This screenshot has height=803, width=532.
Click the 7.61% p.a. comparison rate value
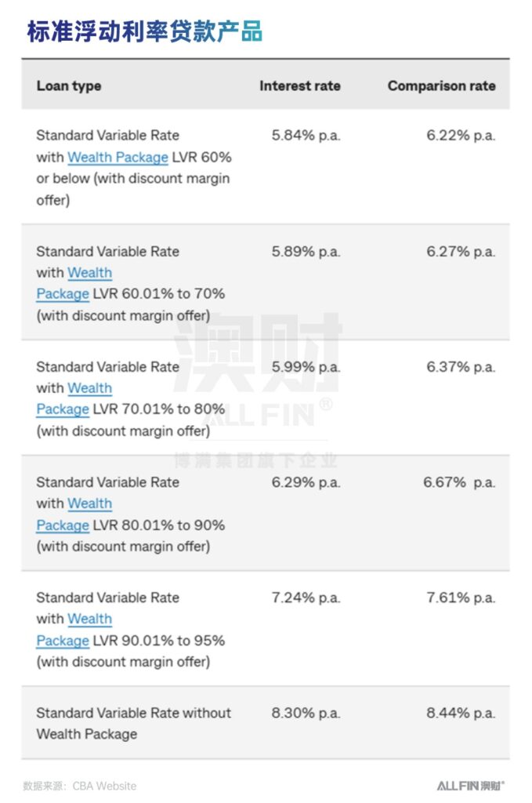[461, 598]
